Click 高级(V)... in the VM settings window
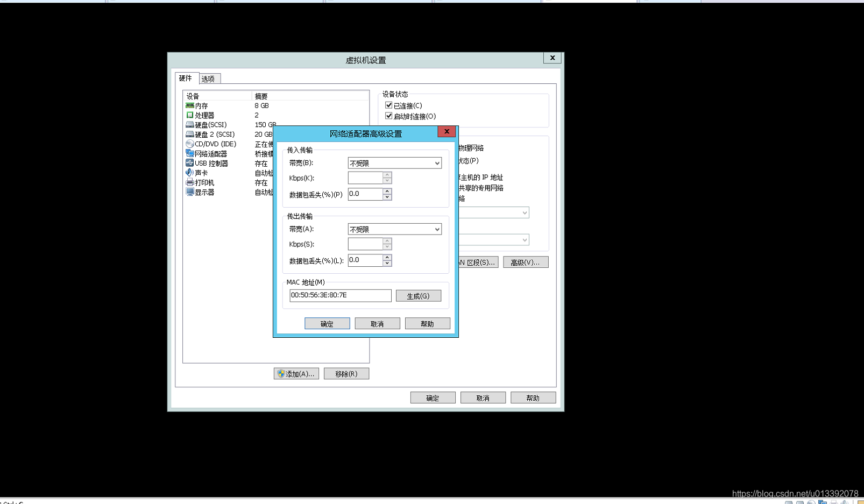 pyautogui.click(x=526, y=262)
